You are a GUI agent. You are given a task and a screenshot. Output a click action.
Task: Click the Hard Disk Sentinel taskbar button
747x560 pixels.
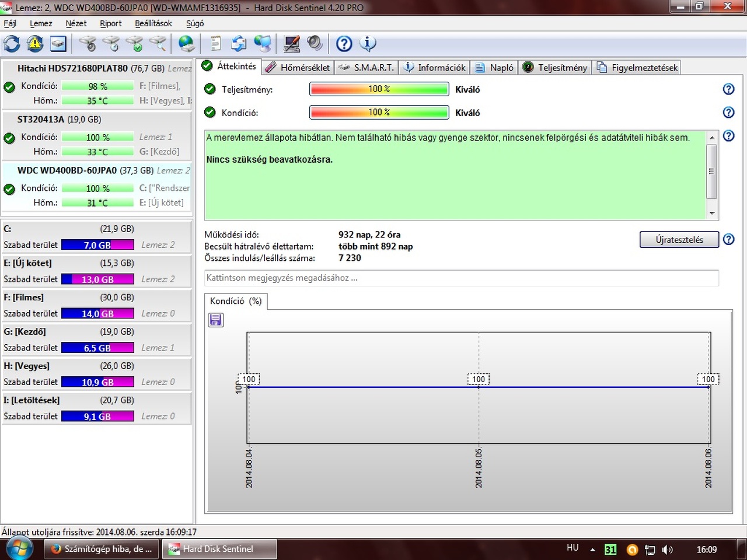coord(219,549)
